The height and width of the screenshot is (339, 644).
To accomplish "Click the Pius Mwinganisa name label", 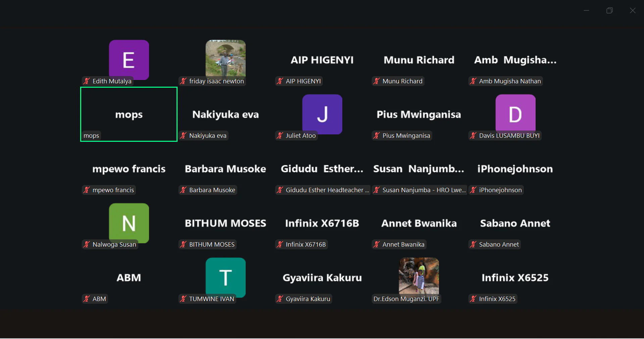I will click(x=406, y=136).
